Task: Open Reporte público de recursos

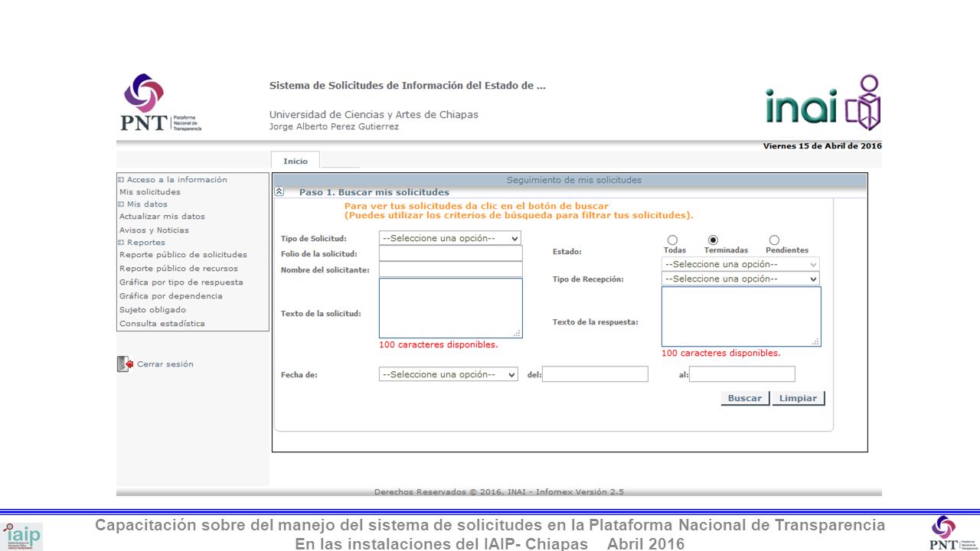Action: (178, 269)
